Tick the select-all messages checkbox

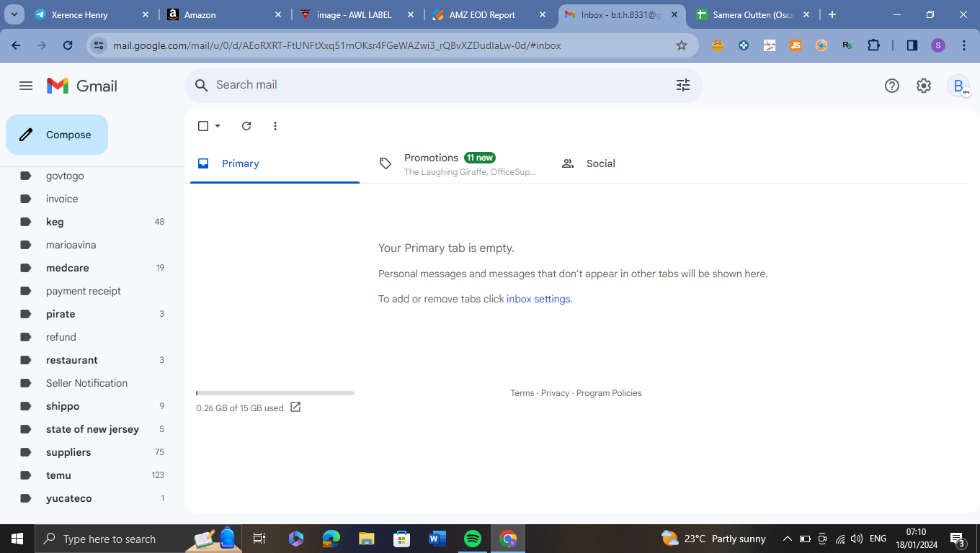click(x=203, y=126)
